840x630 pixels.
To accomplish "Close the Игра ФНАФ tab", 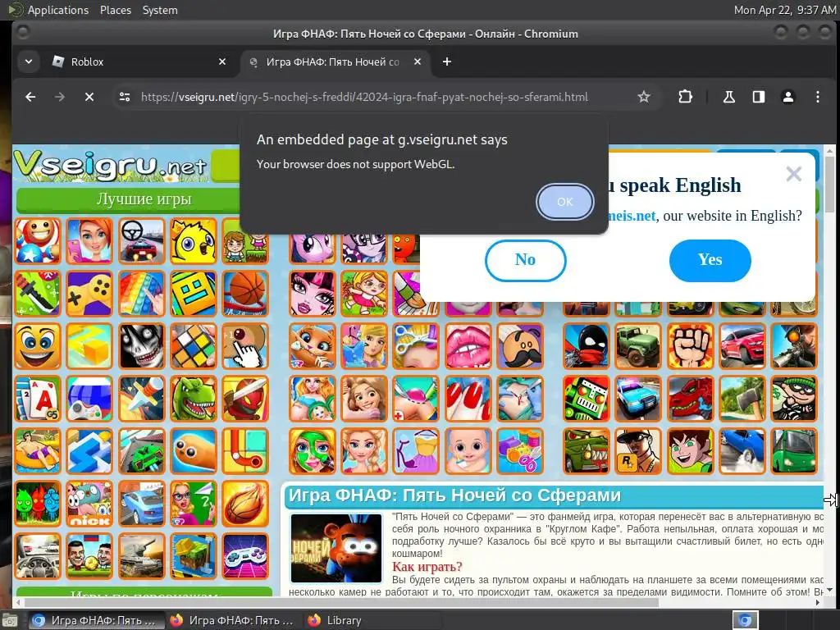I will (x=418, y=62).
